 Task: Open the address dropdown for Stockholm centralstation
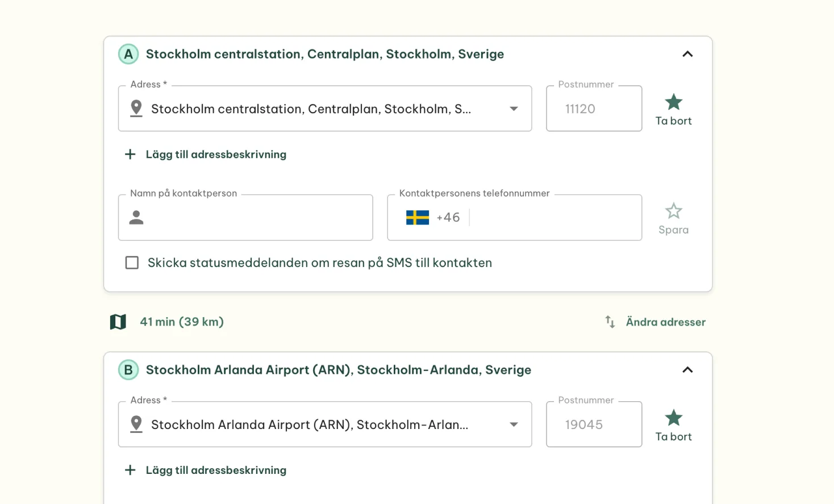coord(514,109)
